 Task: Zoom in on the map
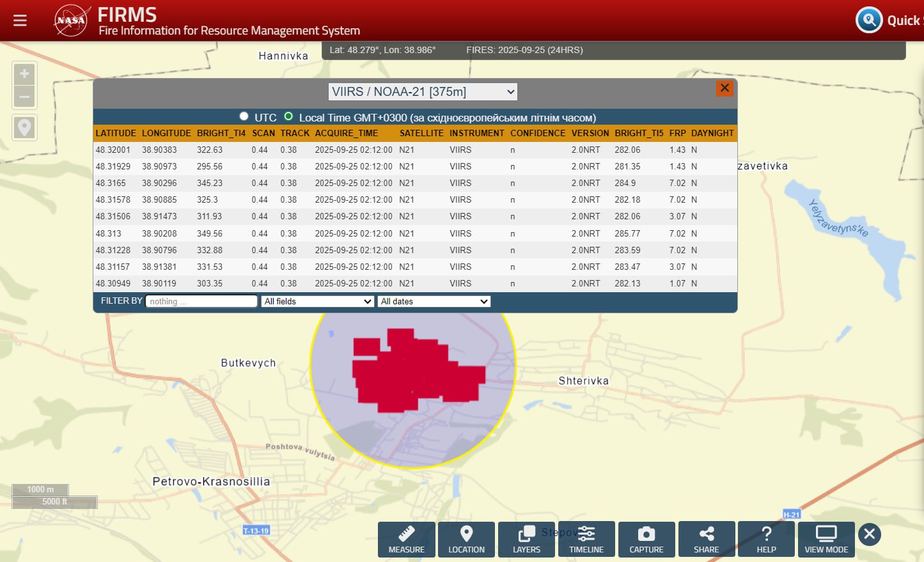[x=24, y=74]
